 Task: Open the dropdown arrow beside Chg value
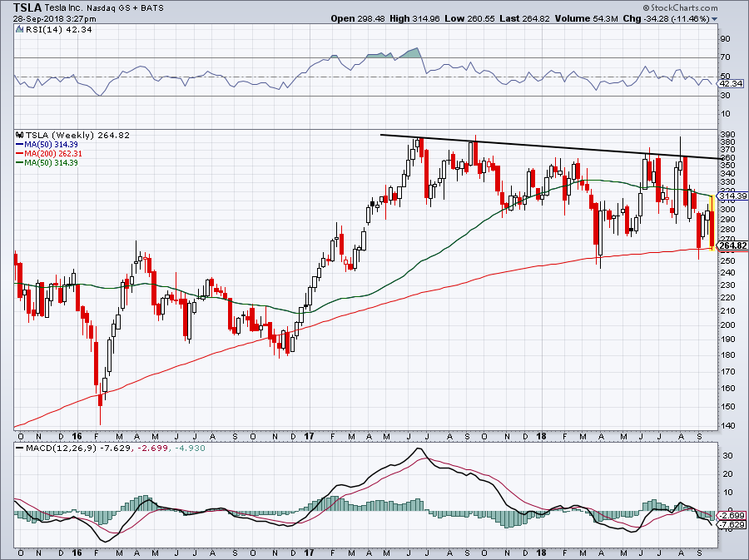(714, 20)
